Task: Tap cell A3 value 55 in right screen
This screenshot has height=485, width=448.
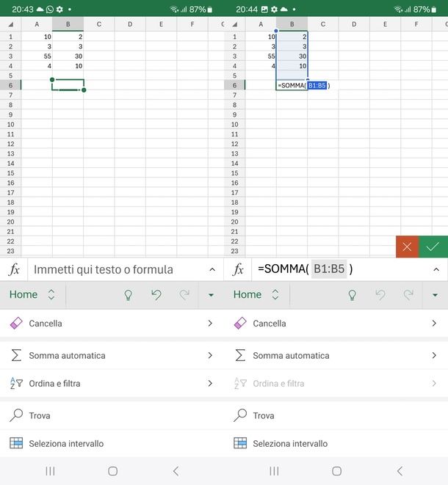Action: (x=261, y=56)
